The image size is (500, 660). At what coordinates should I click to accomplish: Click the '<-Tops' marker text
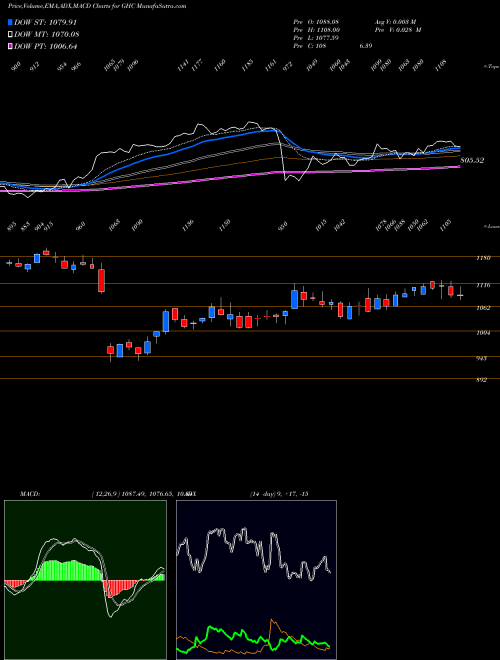(x=491, y=67)
